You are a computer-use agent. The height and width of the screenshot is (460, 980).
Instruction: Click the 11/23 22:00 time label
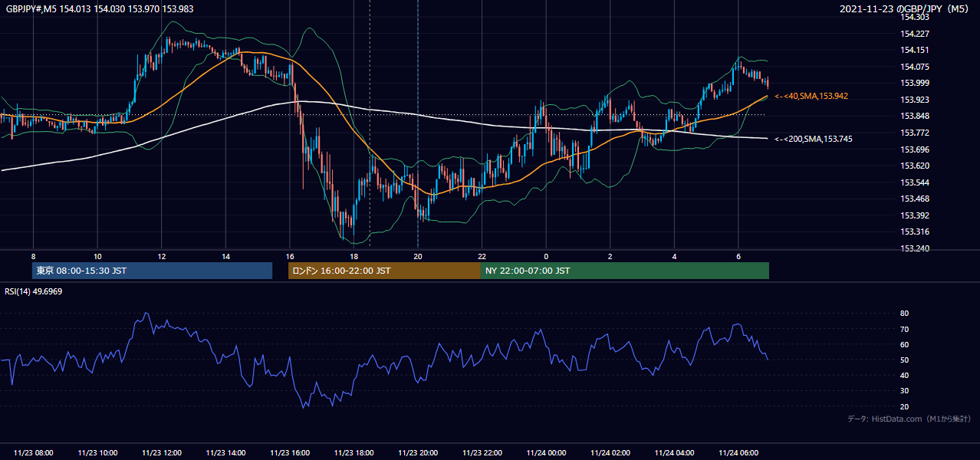click(482, 453)
